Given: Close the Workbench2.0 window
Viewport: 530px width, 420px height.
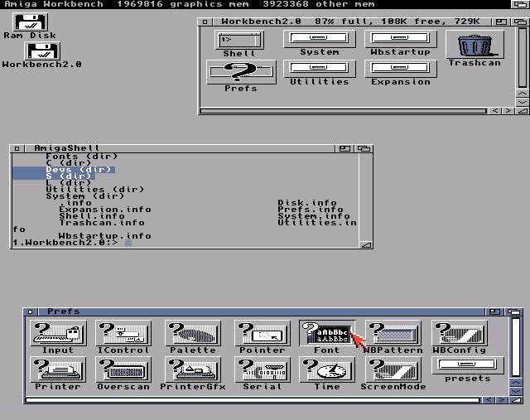Looking at the screenshot, I should [x=205, y=22].
